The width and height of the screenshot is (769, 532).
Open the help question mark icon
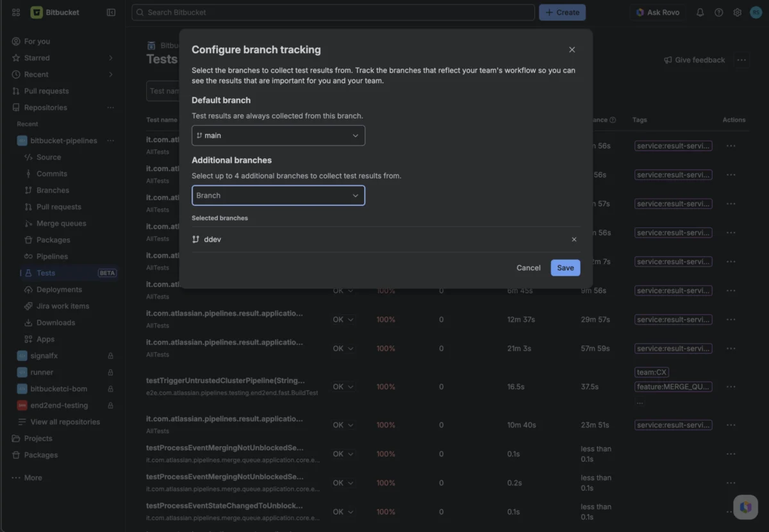pos(719,12)
